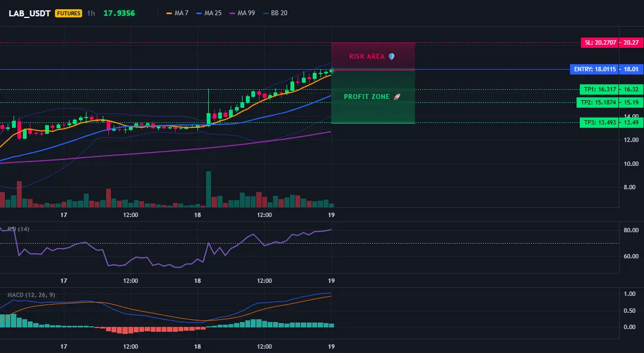This screenshot has width=644, height=353.
Task: Click the PROFIT ZONE label
Action: click(367, 97)
